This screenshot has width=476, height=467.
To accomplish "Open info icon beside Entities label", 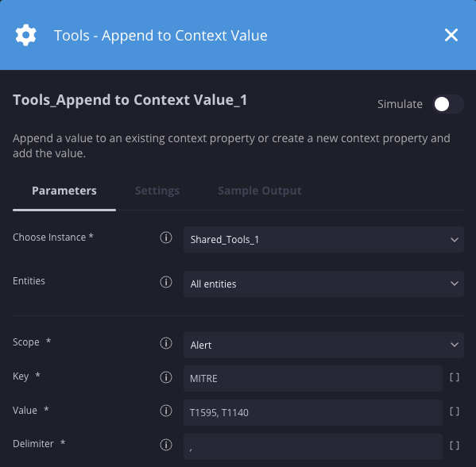I will click(x=166, y=282).
